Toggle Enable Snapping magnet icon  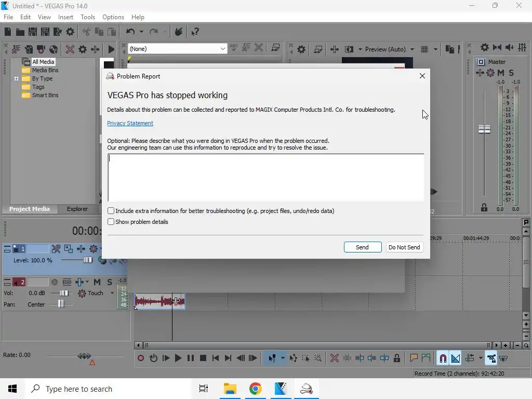point(443,358)
